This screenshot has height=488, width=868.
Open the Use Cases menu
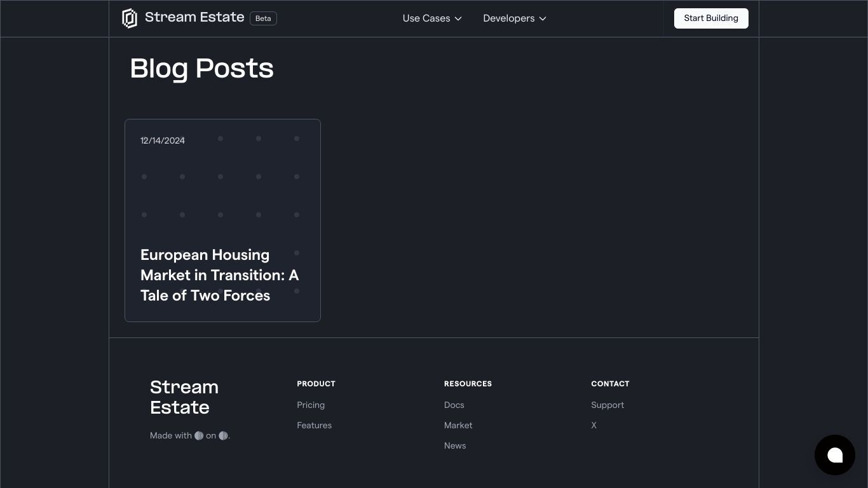tap(432, 18)
